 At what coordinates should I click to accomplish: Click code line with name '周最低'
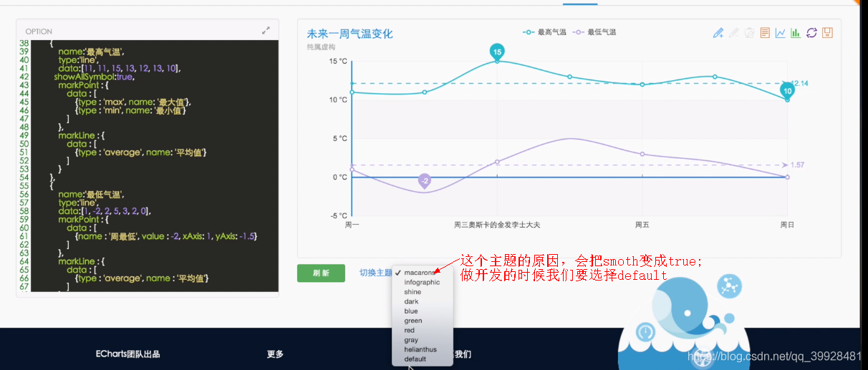coord(166,236)
